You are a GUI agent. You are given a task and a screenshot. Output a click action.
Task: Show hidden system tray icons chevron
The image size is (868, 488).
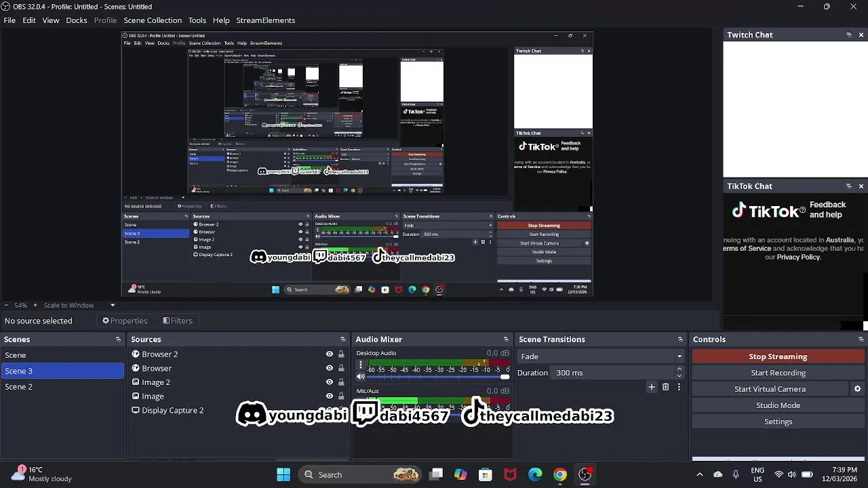pyautogui.click(x=700, y=474)
